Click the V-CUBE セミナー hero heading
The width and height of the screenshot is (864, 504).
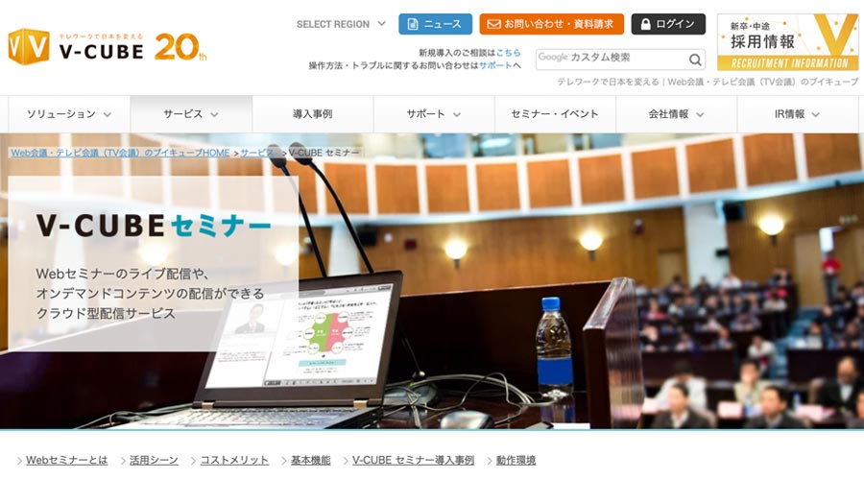pyautogui.click(x=154, y=226)
